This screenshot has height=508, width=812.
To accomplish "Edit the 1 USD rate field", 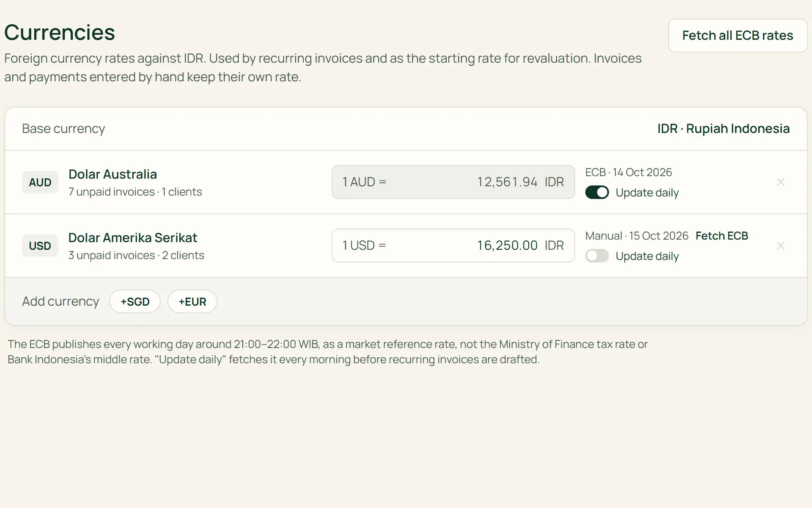I will click(453, 246).
